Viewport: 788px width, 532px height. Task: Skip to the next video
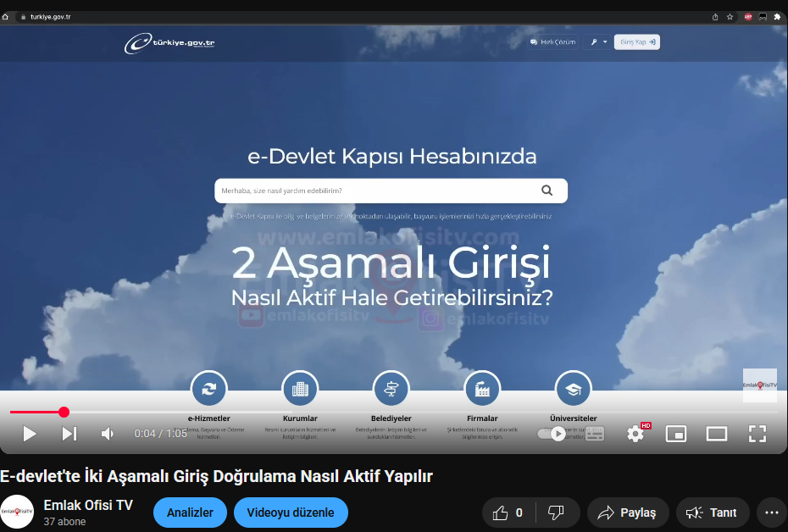69,434
